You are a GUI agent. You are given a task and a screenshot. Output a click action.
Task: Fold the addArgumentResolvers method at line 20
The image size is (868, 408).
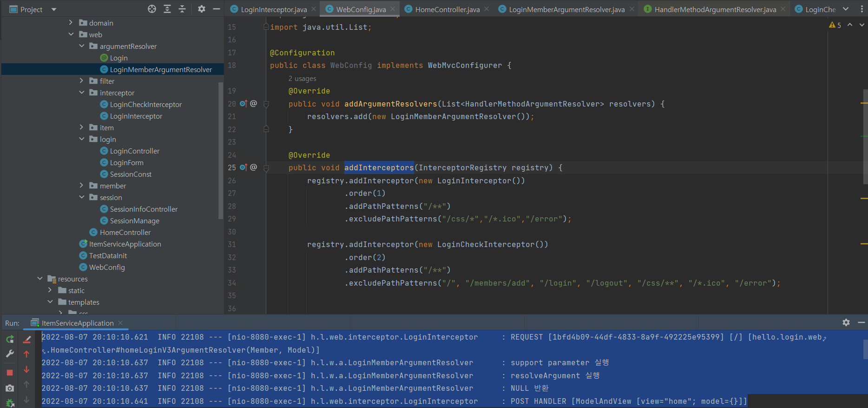tap(266, 104)
